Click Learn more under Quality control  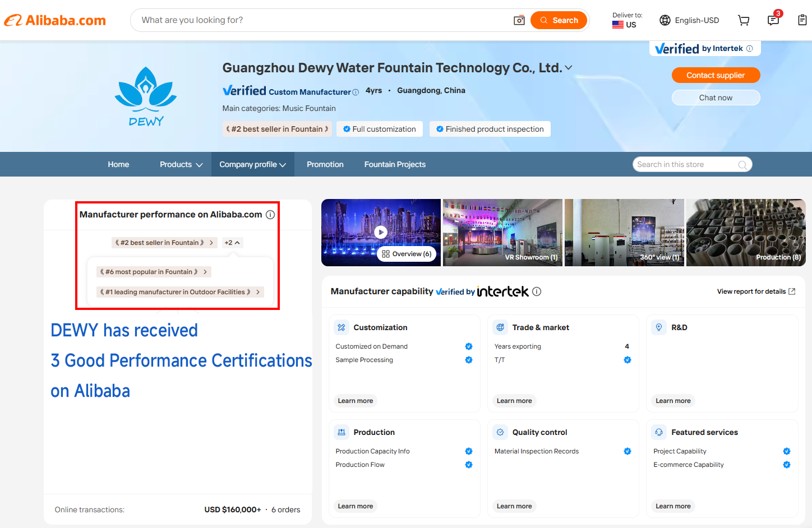point(514,506)
